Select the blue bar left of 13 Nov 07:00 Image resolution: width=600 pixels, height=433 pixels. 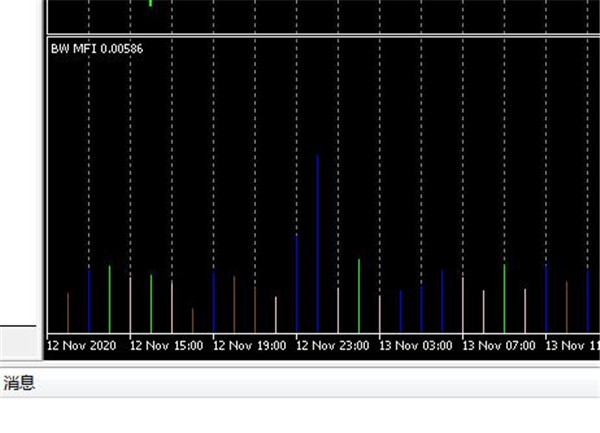tap(442, 301)
